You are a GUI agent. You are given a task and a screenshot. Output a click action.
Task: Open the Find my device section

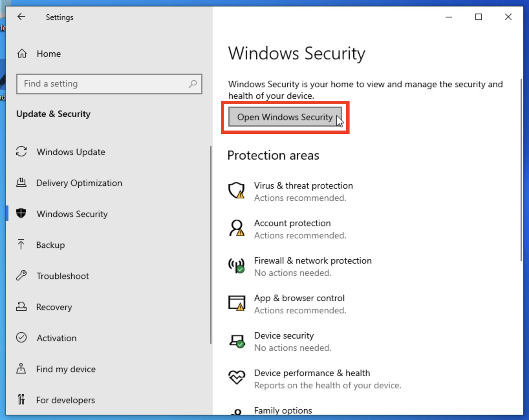[x=65, y=369]
